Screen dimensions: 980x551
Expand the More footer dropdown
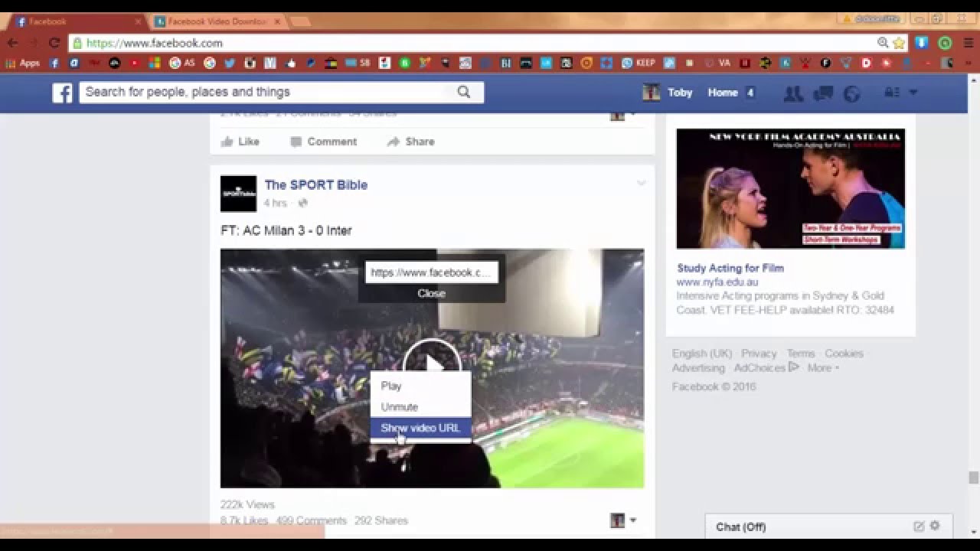coord(823,368)
